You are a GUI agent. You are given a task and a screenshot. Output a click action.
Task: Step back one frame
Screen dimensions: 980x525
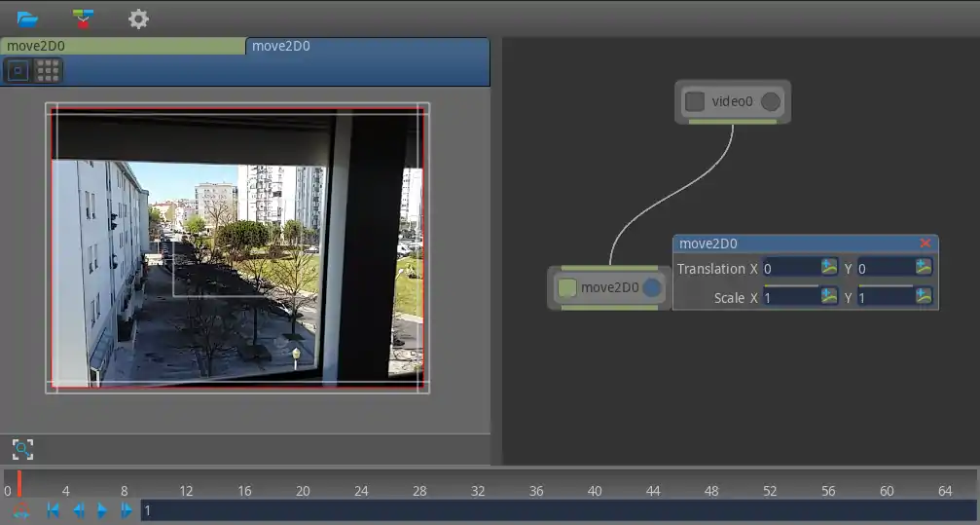[x=78, y=510]
